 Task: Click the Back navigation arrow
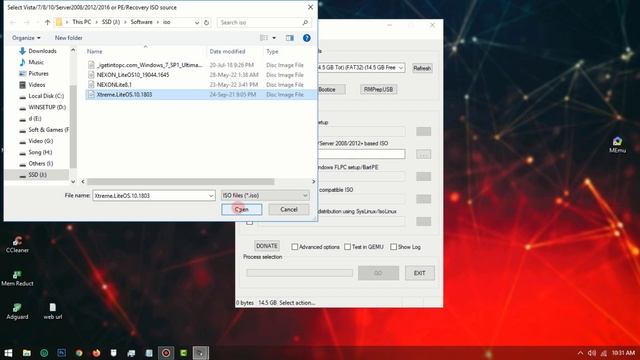(x=13, y=22)
